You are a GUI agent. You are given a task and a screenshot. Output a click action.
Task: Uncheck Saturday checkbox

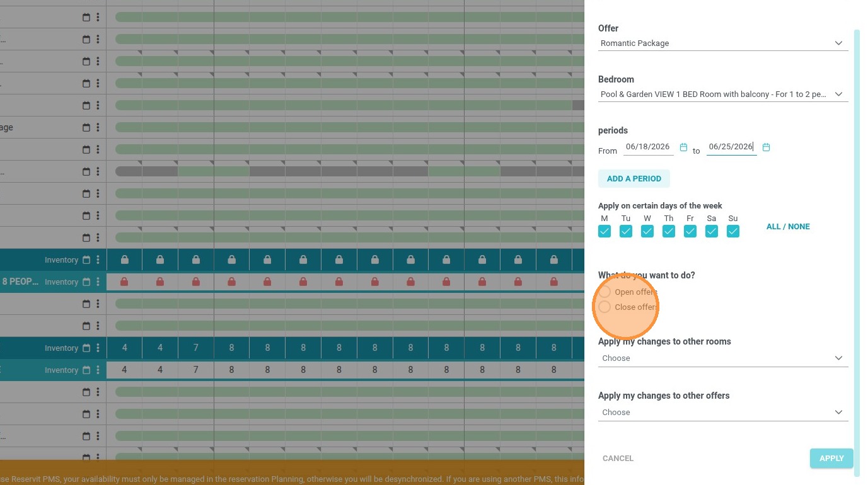coord(712,231)
